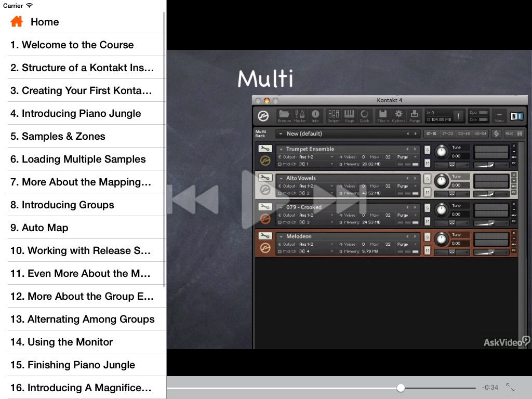
Task: Open Alto Vowels wrench edit icon
Action: coord(265,178)
